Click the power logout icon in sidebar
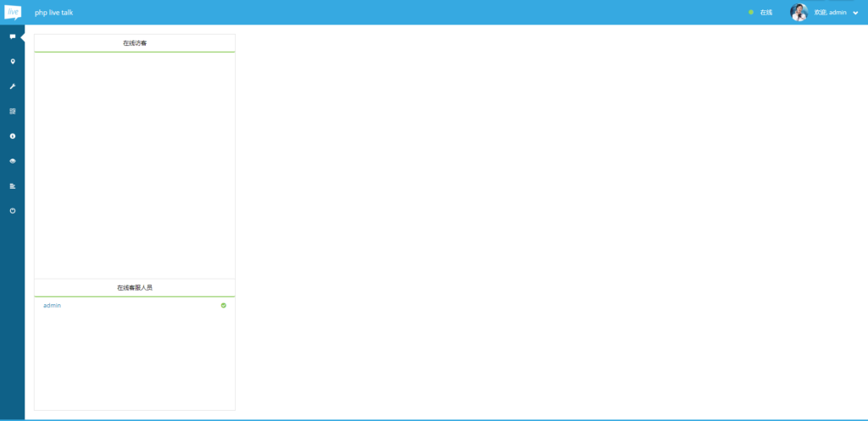 (x=13, y=211)
